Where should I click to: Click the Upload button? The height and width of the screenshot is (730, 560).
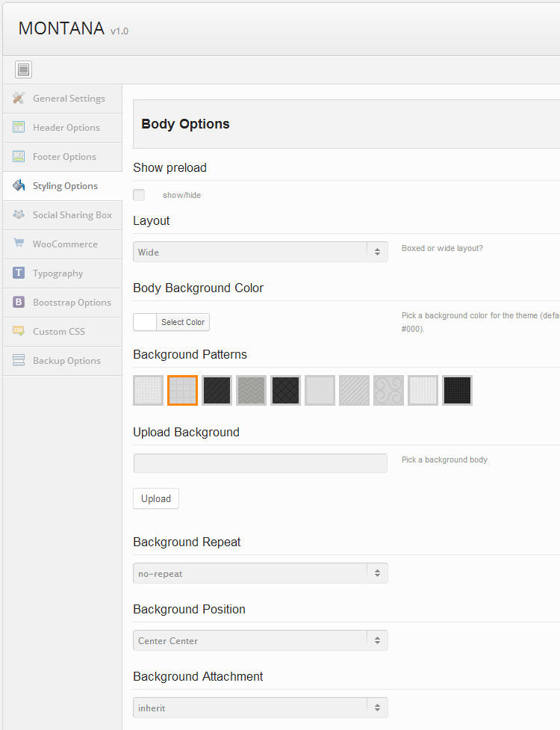156,498
